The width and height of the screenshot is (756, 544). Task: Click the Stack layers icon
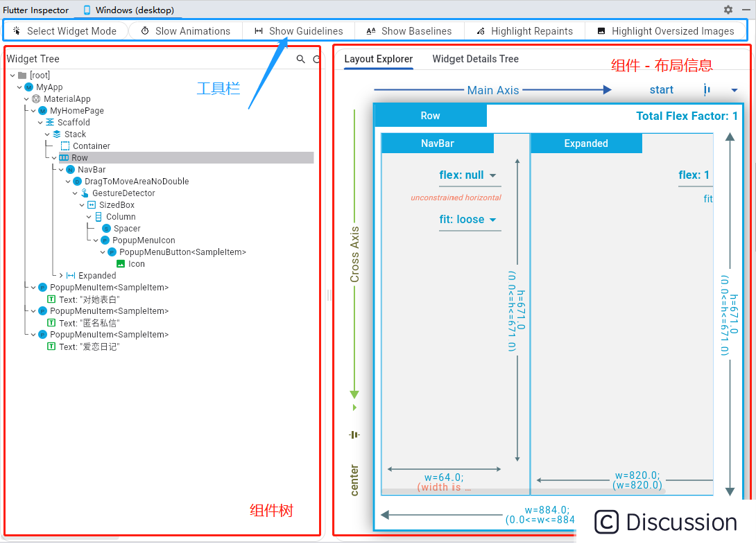coord(56,134)
